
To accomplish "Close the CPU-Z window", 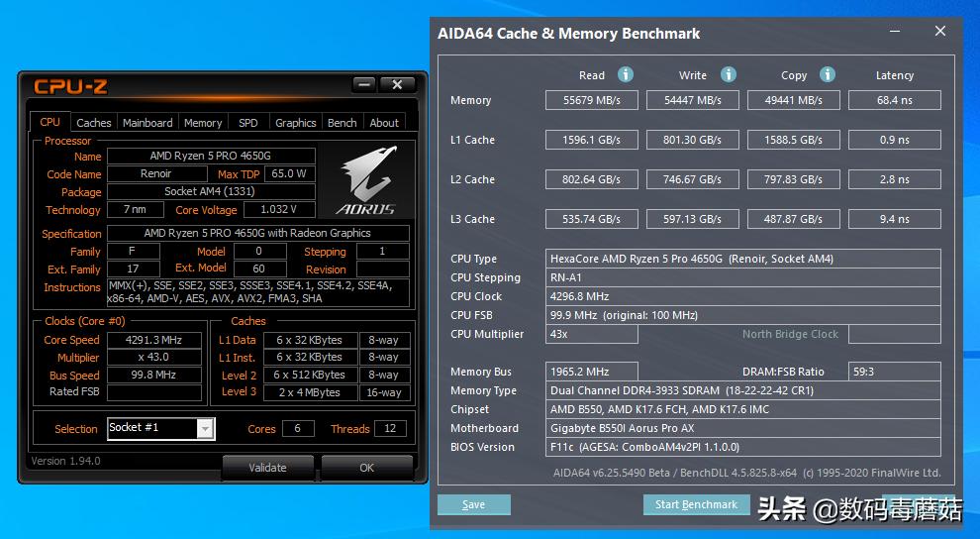I will [397, 84].
